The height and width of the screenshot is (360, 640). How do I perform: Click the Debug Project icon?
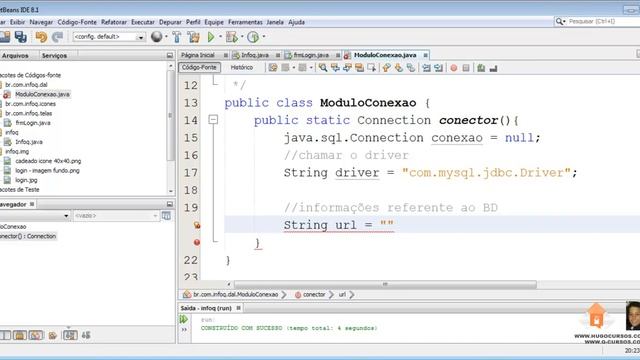231,37
